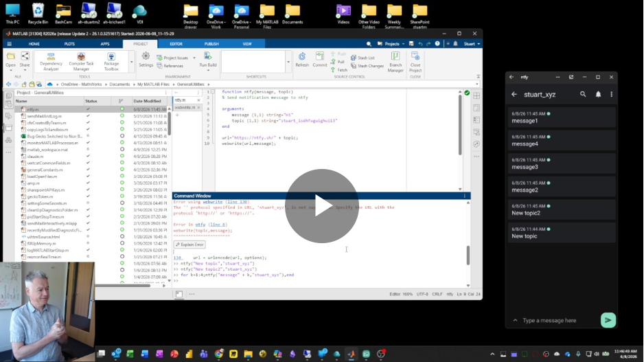
Task: Sort project files by Date Modified
Action: coord(147,101)
